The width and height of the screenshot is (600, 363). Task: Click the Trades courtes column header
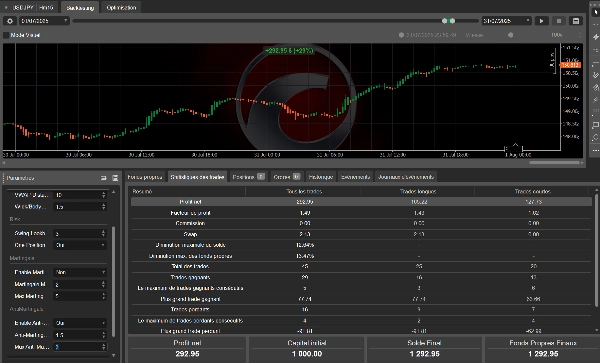533,191
